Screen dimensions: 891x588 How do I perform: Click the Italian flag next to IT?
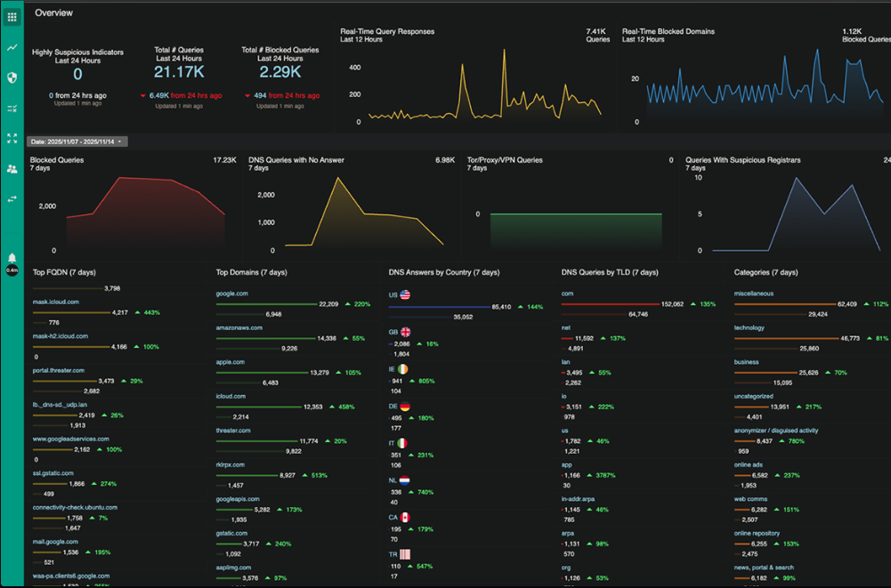(402, 443)
